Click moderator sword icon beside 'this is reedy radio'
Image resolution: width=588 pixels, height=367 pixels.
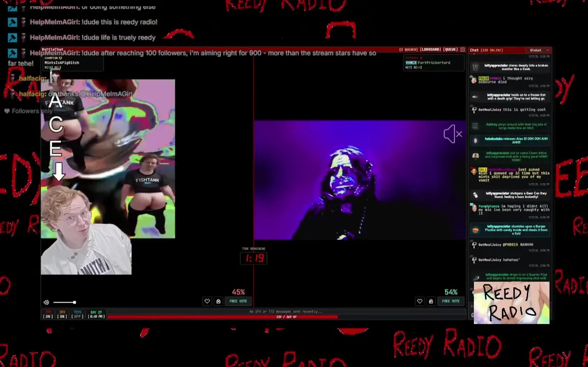tap(12, 22)
